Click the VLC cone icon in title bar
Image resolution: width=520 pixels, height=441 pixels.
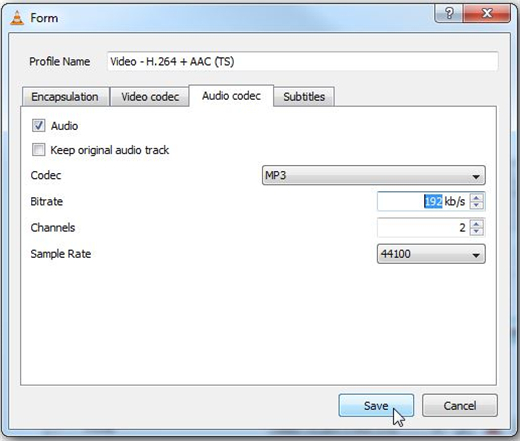coord(17,18)
